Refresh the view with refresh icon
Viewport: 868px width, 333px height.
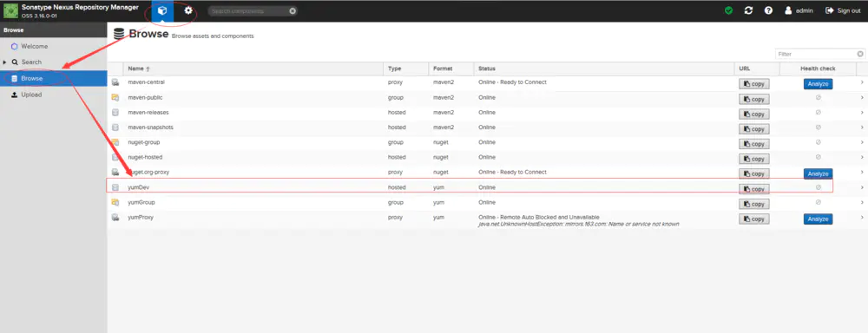point(748,10)
